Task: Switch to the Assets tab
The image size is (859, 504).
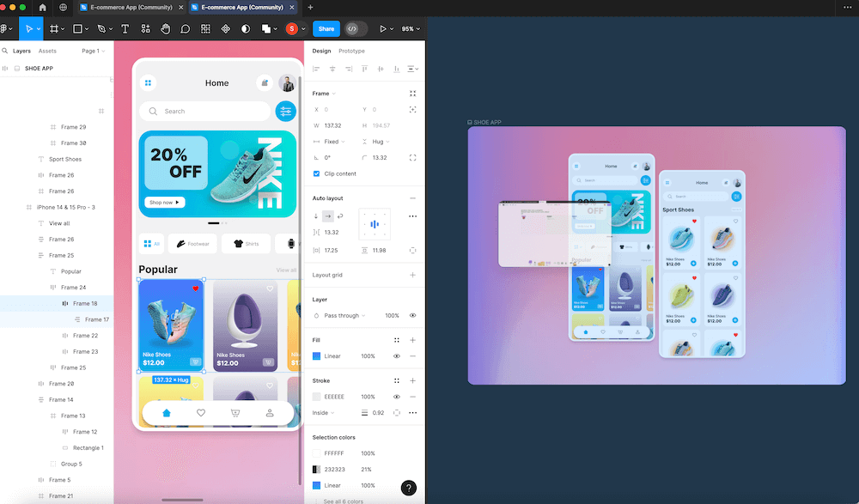Action: pyautogui.click(x=48, y=51)
